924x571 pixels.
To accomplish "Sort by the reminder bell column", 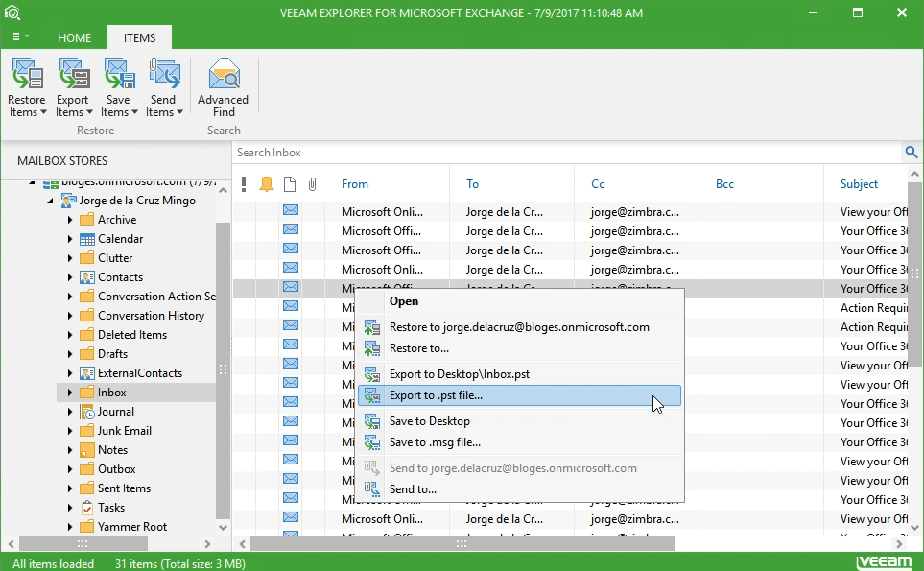I will 267,184.
